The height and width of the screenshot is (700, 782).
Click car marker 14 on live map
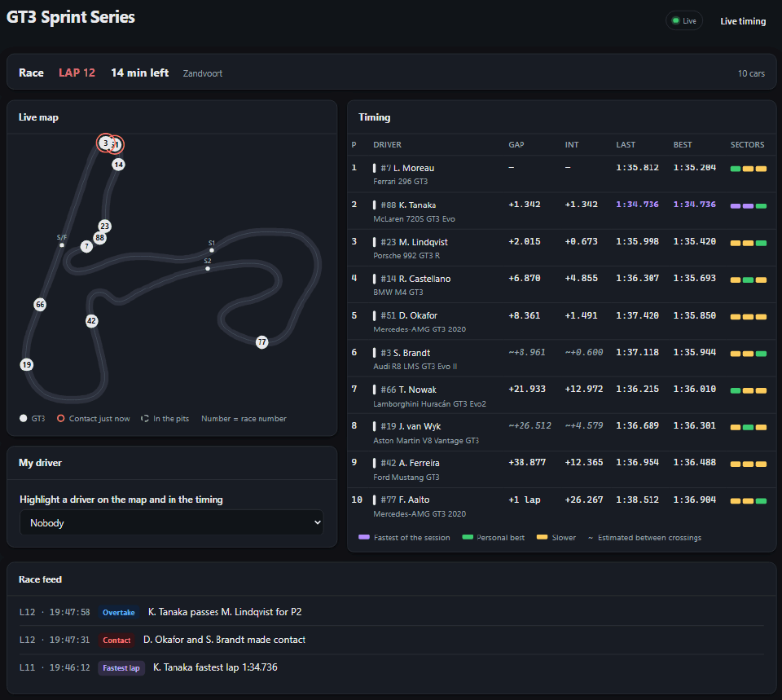coord(118,165)
